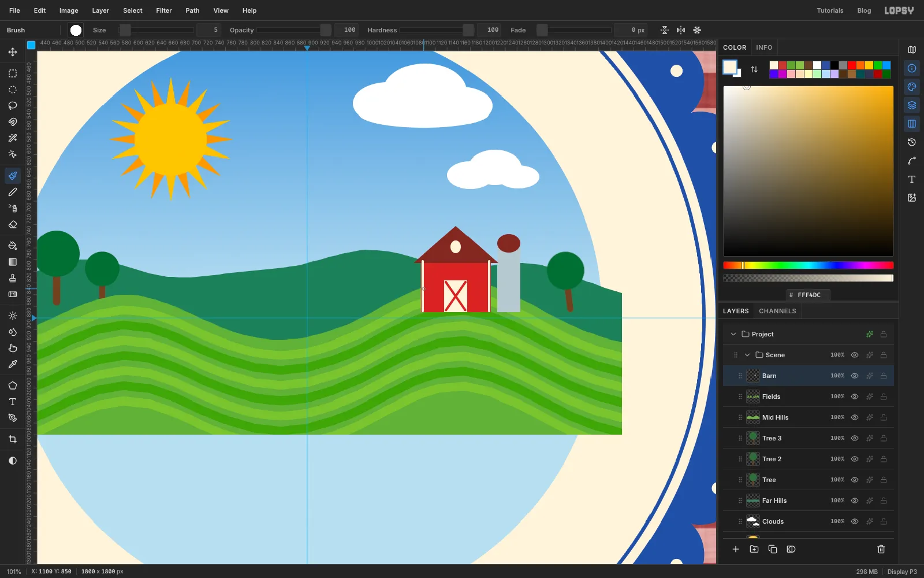This screenshot has width=924, height=578.
Task: Adjust the brush Hardness slider
Action: pos(437,30)
